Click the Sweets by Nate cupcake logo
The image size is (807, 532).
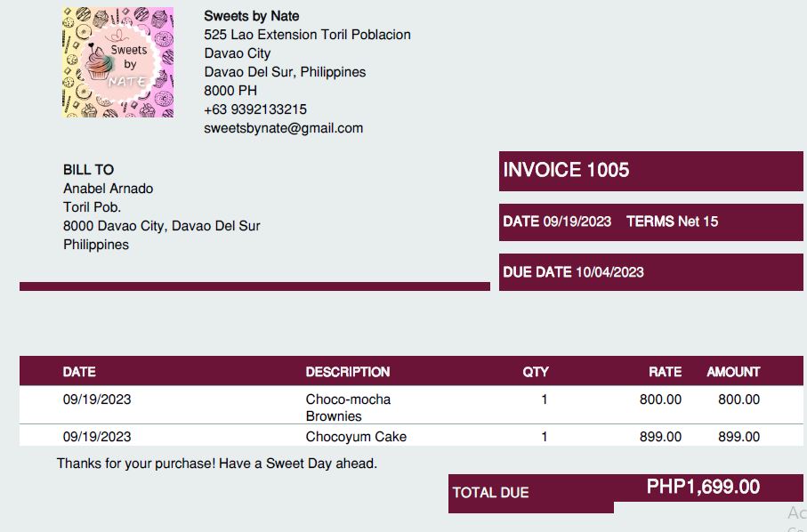(x=117, y=62)
